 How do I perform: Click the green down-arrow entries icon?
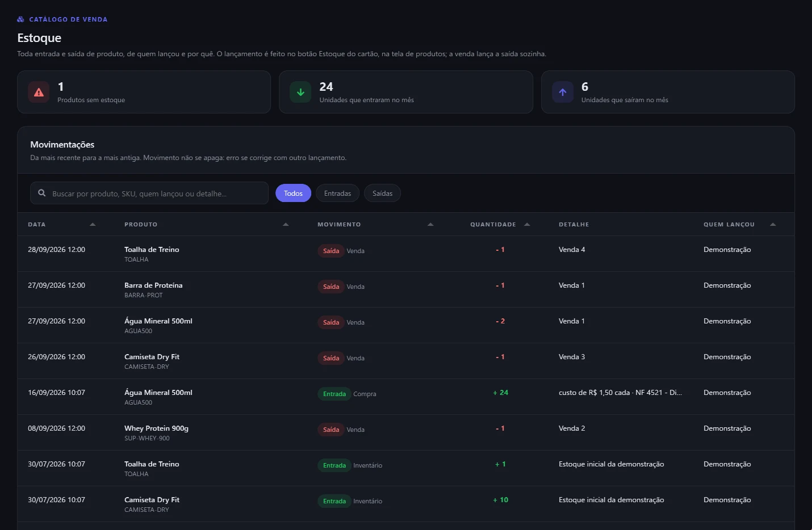[x=300, y=92]
